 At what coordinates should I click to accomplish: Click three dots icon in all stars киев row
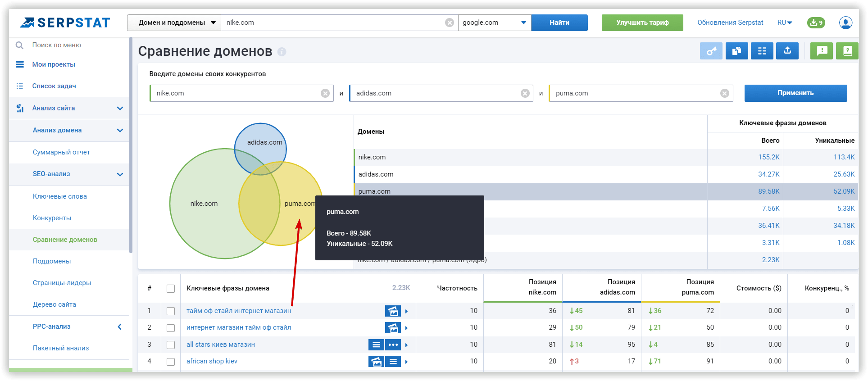[393, 345]
